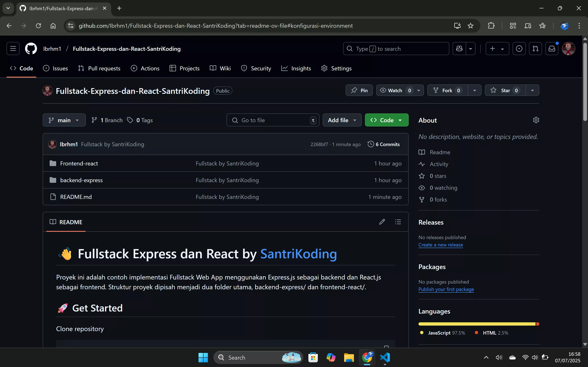This screenshot has height=367, width=588.
Task: Open GitHub Copilot chat icon
Action: pos(459,49)
